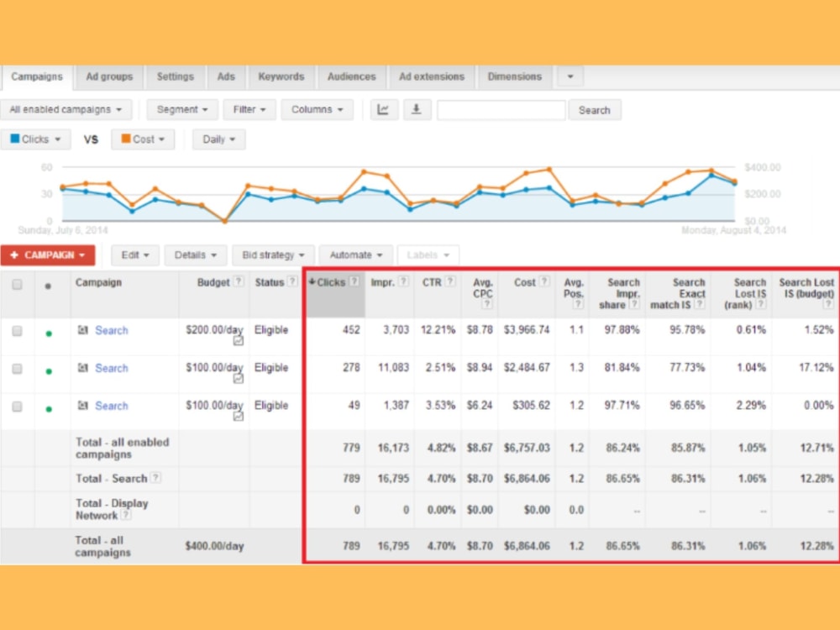Image resolution: width=840 pixels, height=630 pixels.
Task: Click green status dot of 278-clicks campaign
Action: tap(49, 371)
